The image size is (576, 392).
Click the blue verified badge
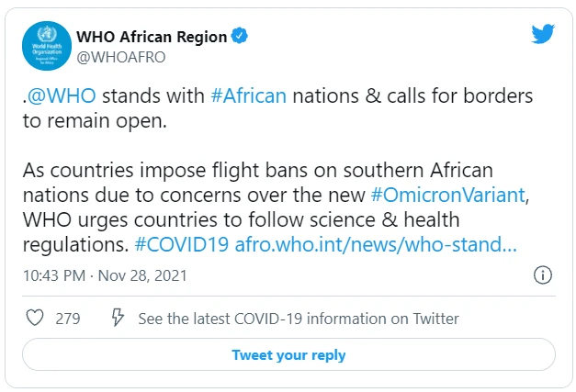(x=239, y=37)
